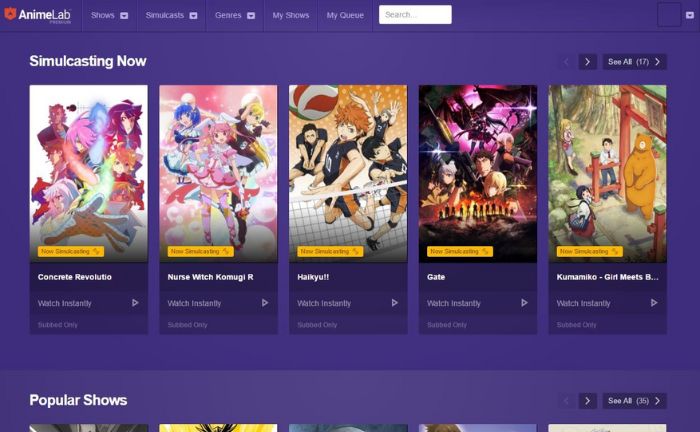See all 17 simulcasting shows
The height and width of the screenshot is (432, 700).
634,62
